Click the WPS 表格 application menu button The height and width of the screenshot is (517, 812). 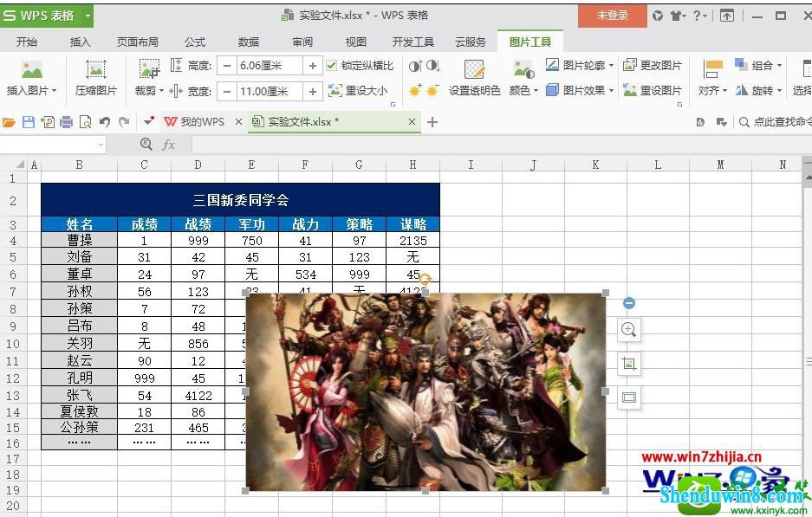47,16
